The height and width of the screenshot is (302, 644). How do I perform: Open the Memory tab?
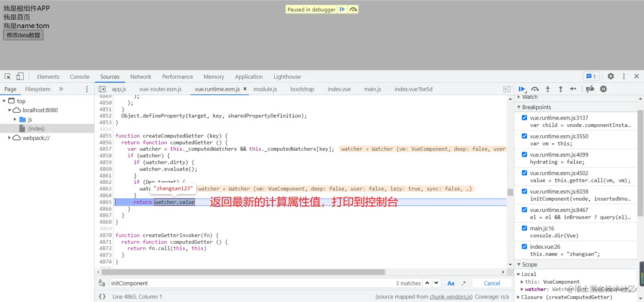tap(214, 77)
